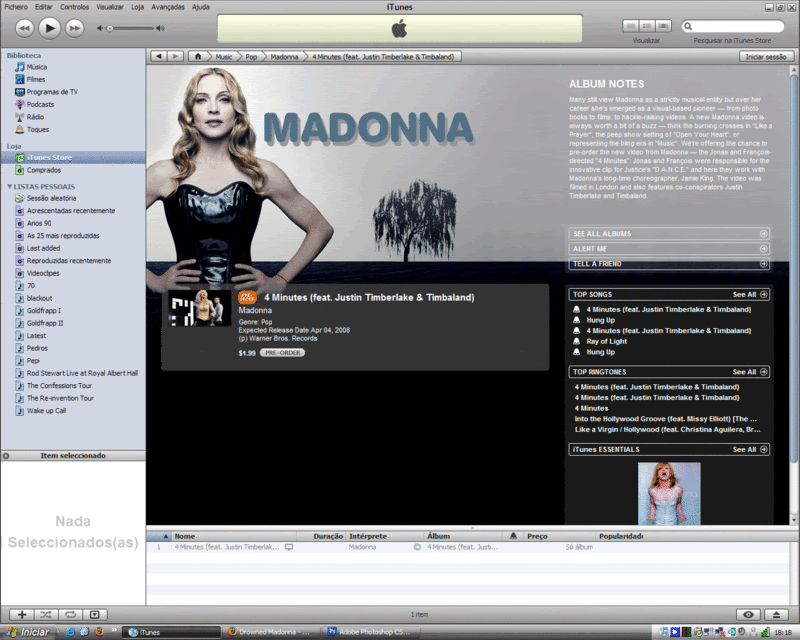Switch to grouped album view mode

[x=647, y=26]
